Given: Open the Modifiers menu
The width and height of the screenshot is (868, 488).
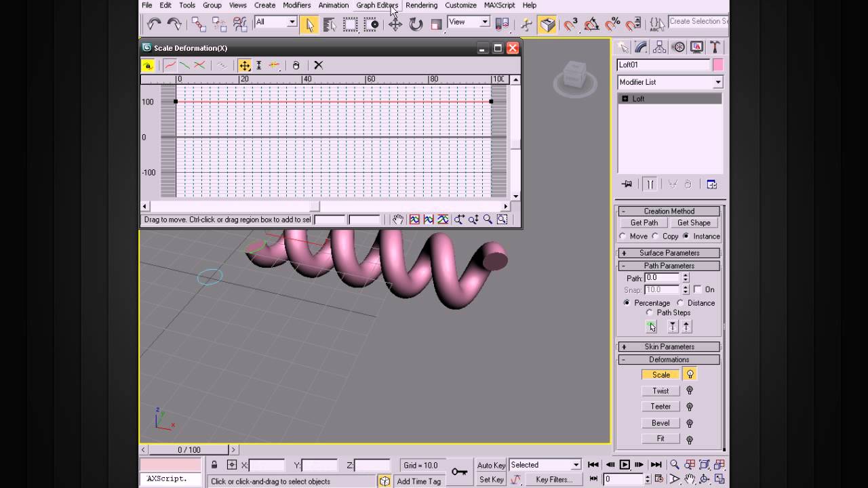Looking at the screenshot, I should point(297,5).
